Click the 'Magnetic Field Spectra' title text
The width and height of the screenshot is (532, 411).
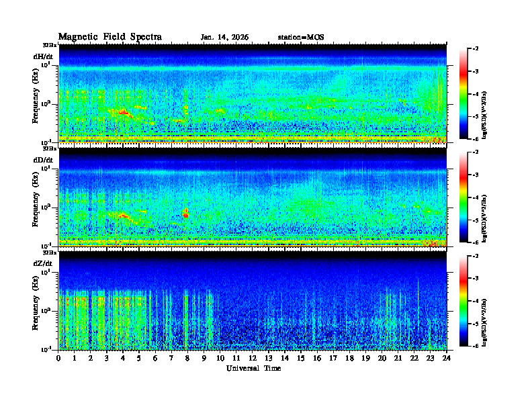click(x=110, y=37)
